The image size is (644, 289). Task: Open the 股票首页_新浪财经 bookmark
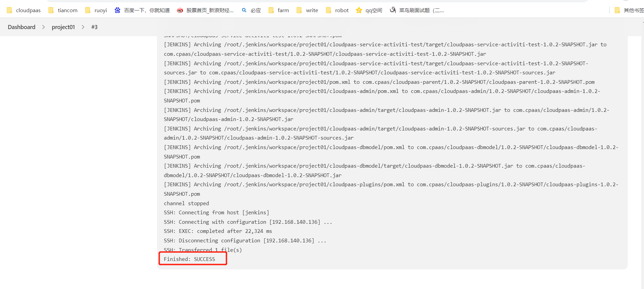[x=205, y=10]
